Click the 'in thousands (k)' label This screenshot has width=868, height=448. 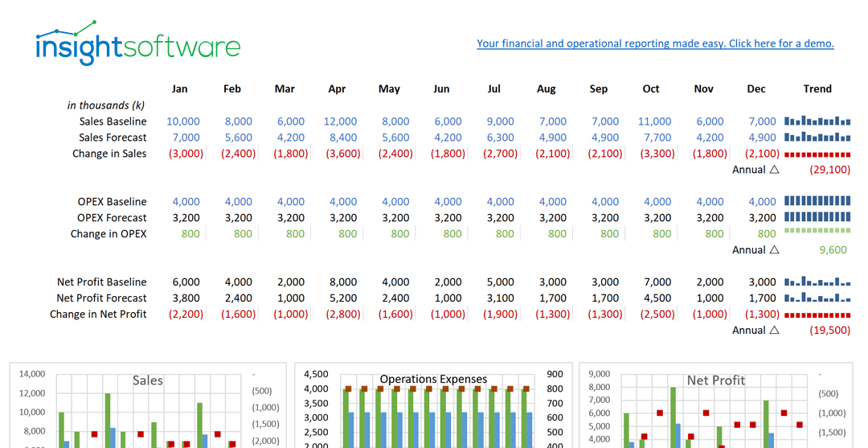pyautogui.click(x=106, y=105)
